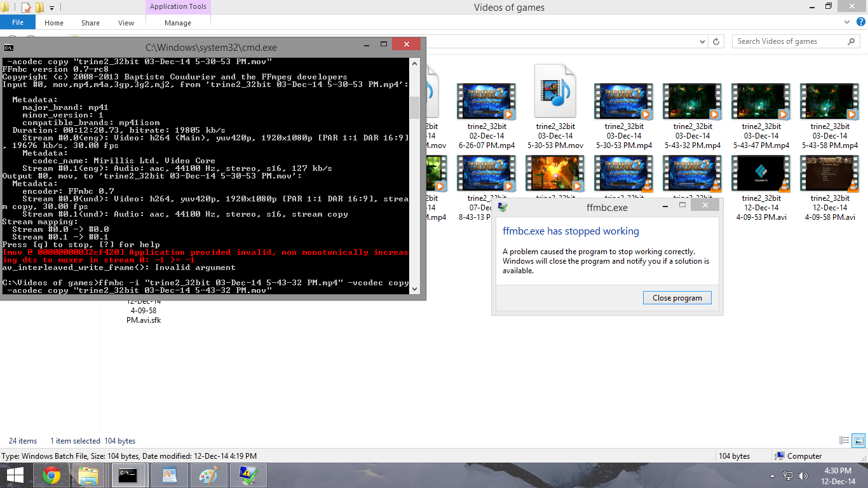Viewport: 868px width, 488px height.
Task: Open the document editor taskbar icon
Action: tap(170, 475)
